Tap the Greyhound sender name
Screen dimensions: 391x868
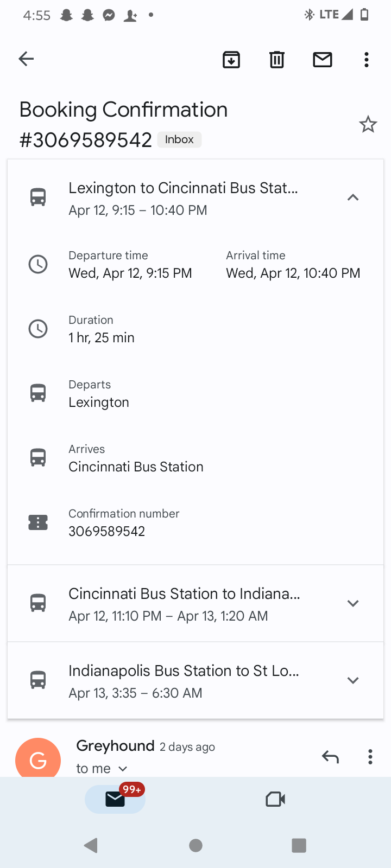115,746
